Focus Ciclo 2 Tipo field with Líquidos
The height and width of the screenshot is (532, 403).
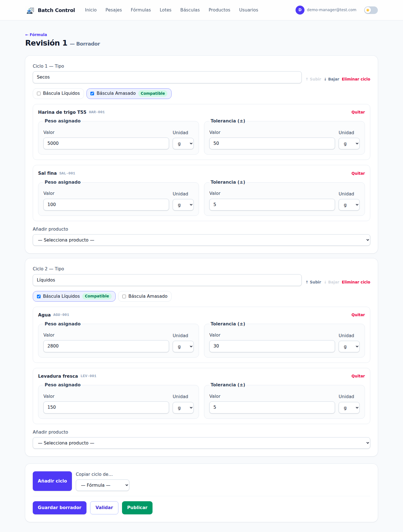pos(167,280)
